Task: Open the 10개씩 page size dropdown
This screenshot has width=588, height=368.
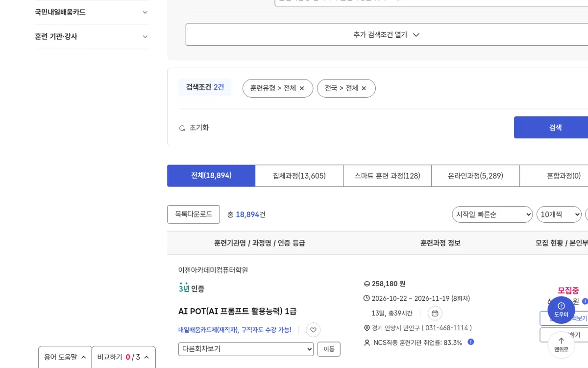Action: (x=559, y=214)
